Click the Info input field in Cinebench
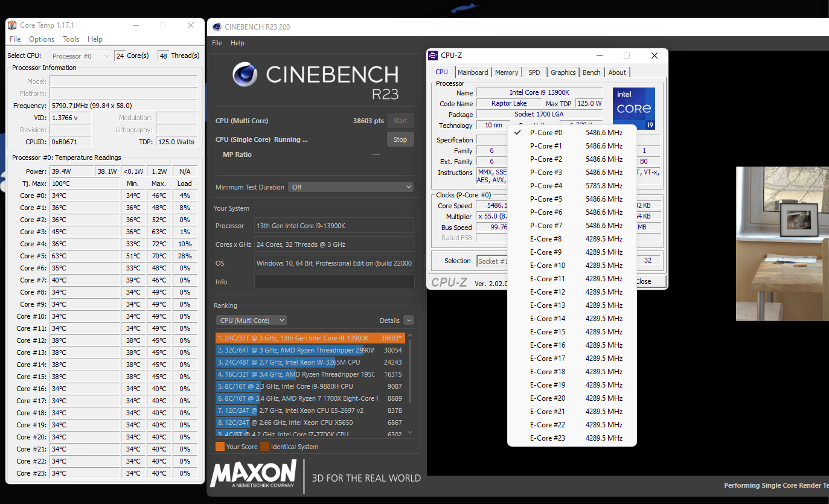This screenshot has width=829, height=504. point(334,282)
